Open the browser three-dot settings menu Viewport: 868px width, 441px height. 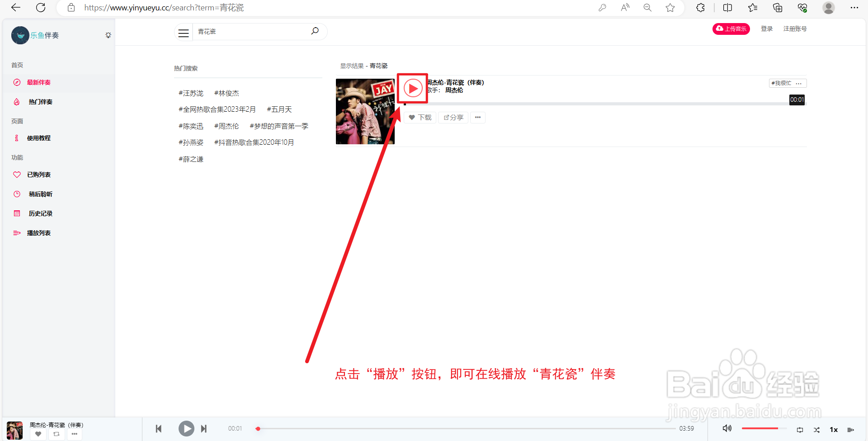854,8
